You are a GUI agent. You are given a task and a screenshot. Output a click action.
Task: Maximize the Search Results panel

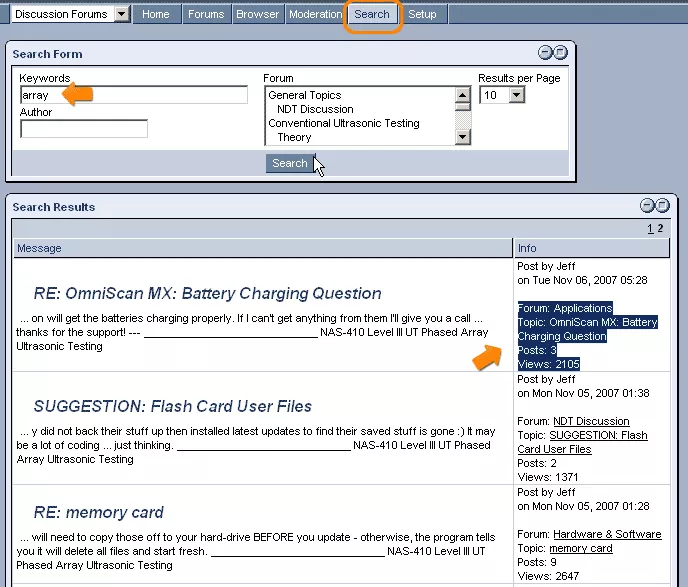(663, 205)
